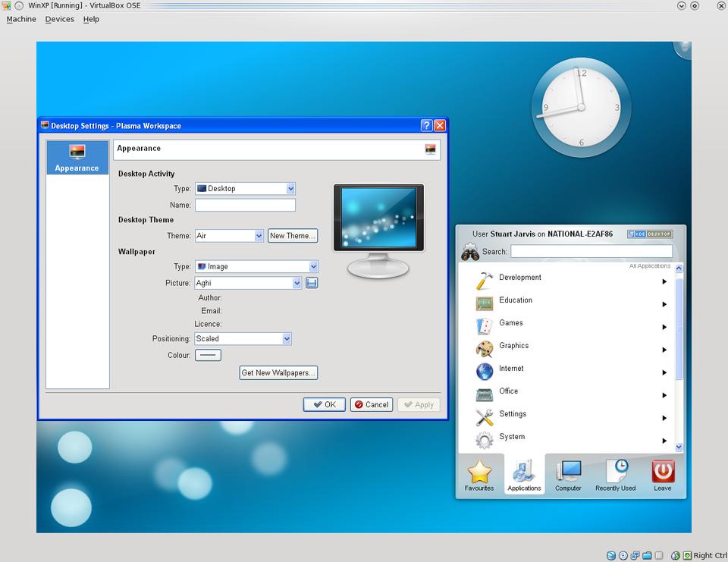Click the Get New Wallpapers button

pyautogui.click(x=278, y=373)
